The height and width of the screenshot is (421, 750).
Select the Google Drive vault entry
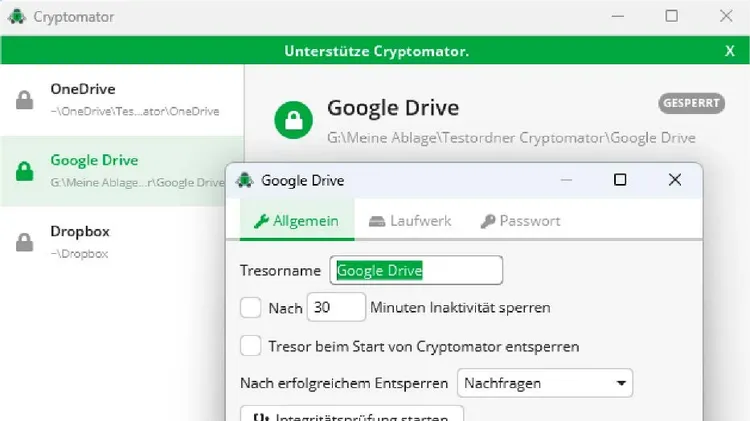tap(113, 171)
